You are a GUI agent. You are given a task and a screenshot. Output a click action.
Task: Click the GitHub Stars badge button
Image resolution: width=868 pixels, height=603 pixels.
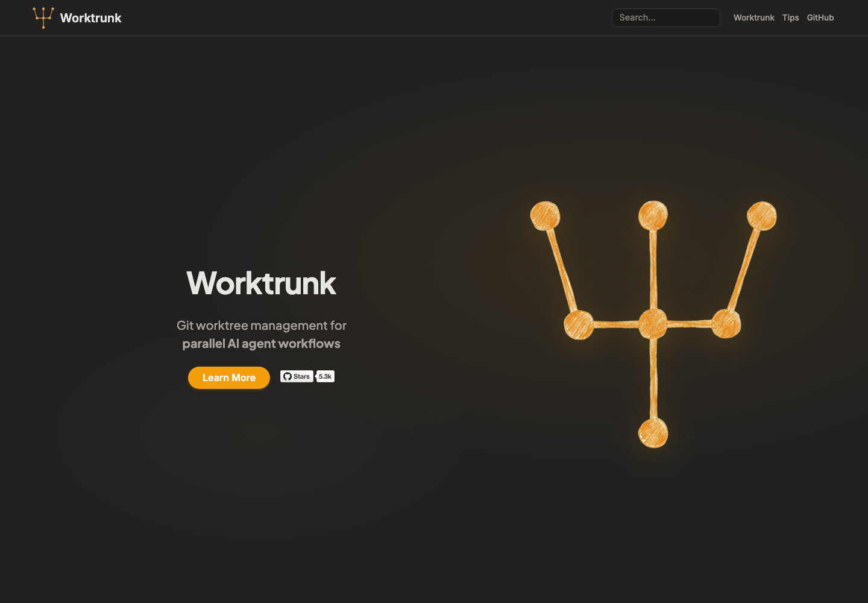(297, 376)
